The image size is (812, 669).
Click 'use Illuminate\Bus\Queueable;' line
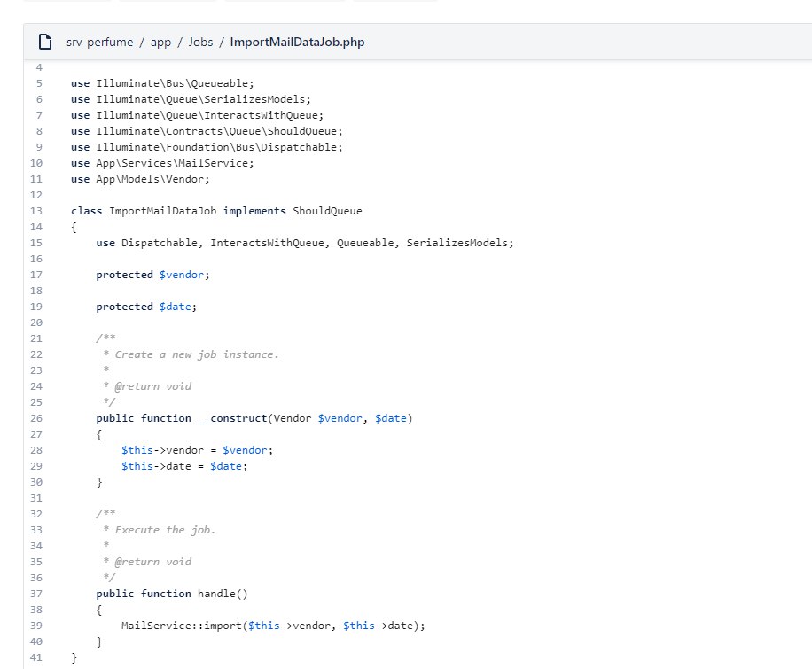(162, 83)
